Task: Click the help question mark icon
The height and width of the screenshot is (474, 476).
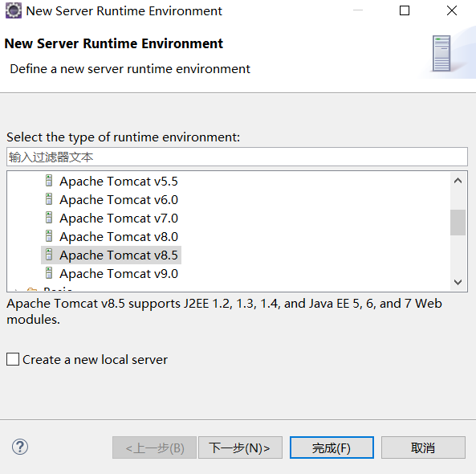Action: point(20,447)
